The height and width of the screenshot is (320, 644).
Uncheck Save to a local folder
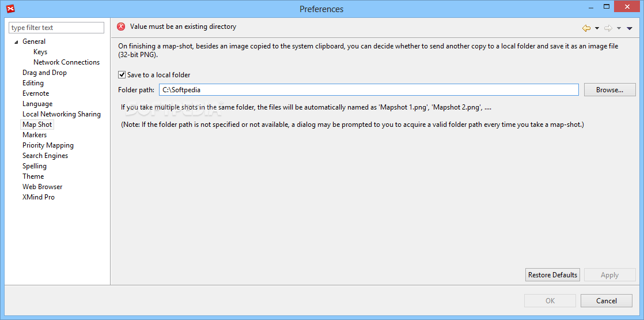122,75
